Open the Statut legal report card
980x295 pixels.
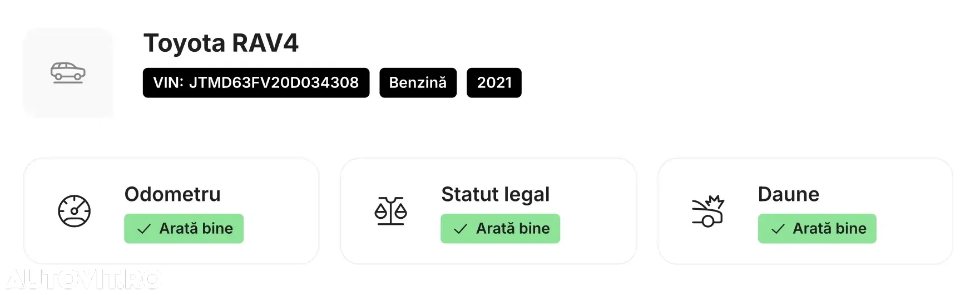[488, 211]
